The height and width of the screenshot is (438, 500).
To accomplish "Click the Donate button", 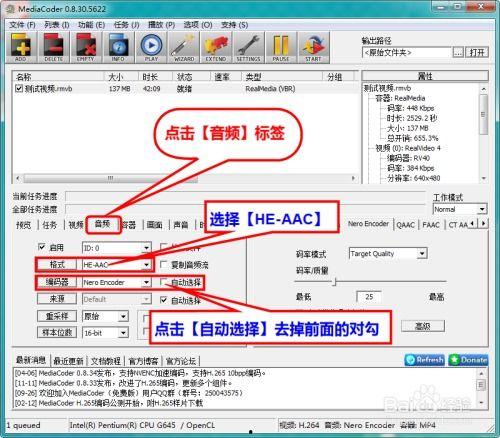I will coord(468,360).
